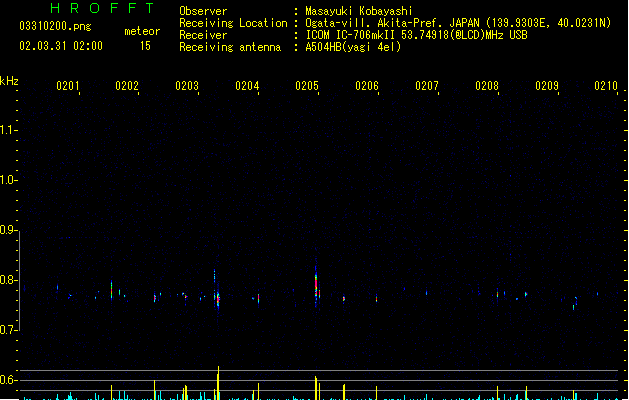Click the 1.1 kHz frequency label

tap(8, 130)
